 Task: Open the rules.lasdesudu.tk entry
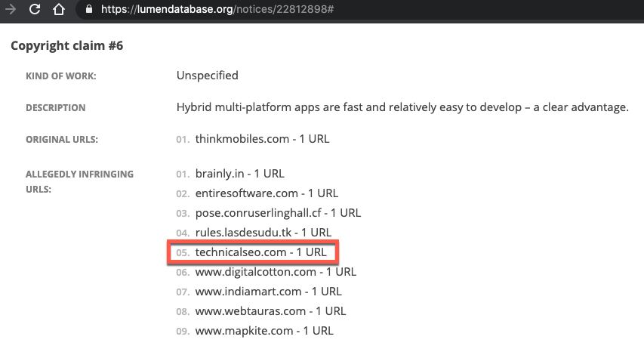click(263, 233)
